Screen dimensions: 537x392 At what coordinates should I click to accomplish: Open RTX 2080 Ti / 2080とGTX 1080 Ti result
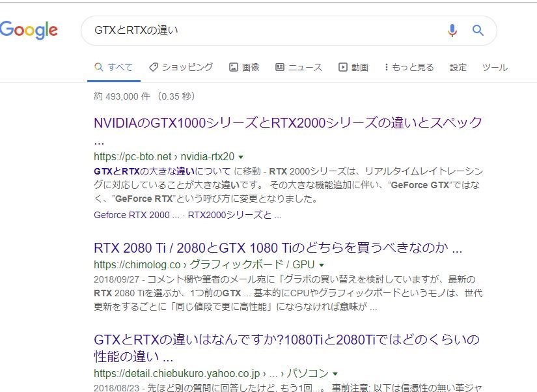point(278,247)
